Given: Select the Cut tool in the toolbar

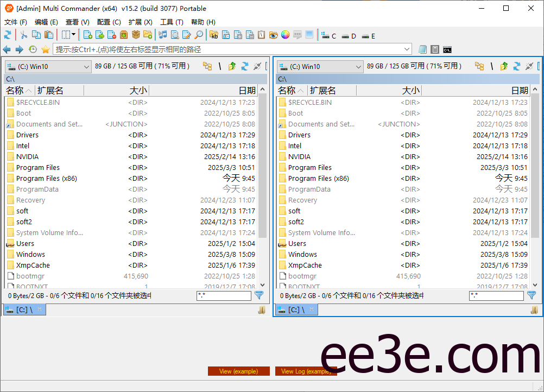Looking at the screenshot, I should [x=23, y=36].
